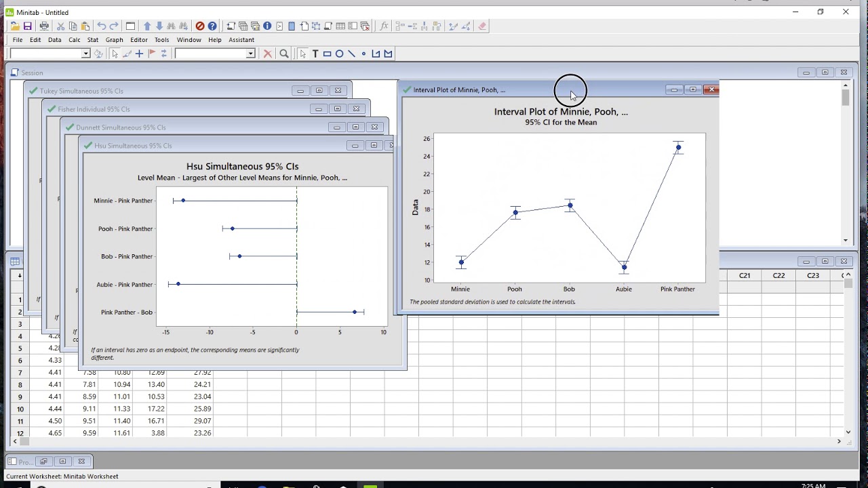Select worksheet cell containing 17.22
868x488 pixels.
(x=151, y=409)
